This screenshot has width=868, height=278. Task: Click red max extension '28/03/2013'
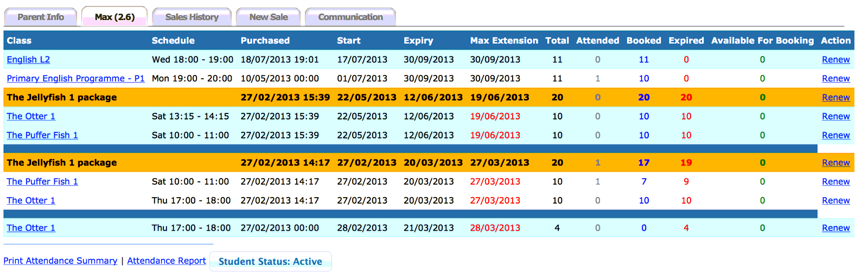coord(495,228)
